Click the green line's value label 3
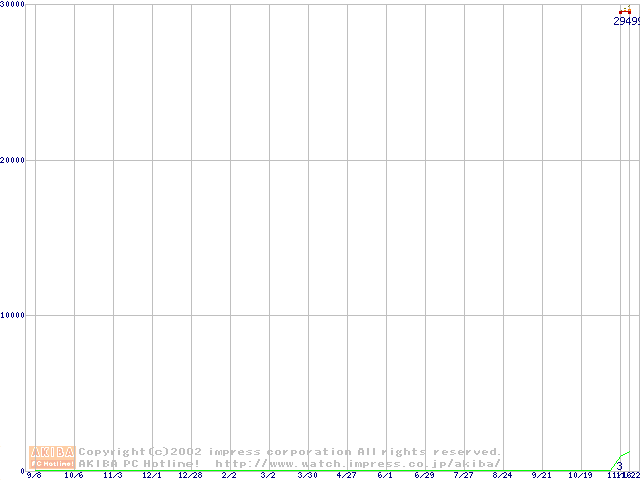Screen dimensions: 640x480 click(x=620, y=466)
